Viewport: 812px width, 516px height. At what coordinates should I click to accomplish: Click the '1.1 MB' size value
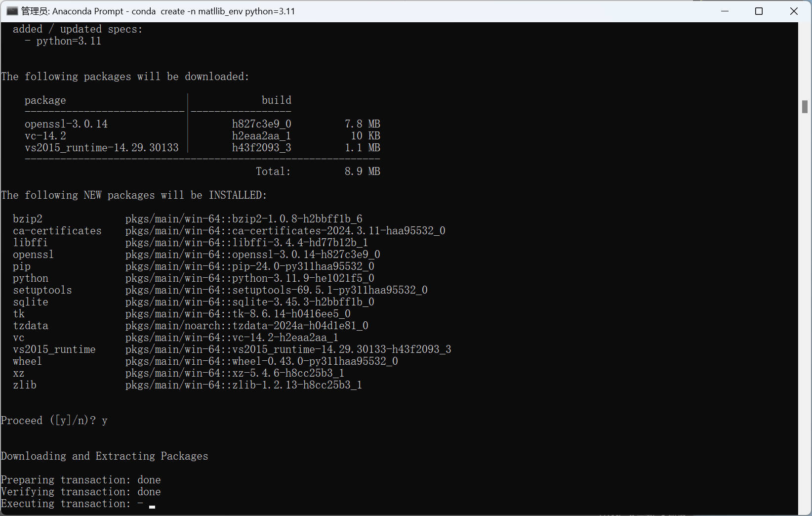pos(363,148)
